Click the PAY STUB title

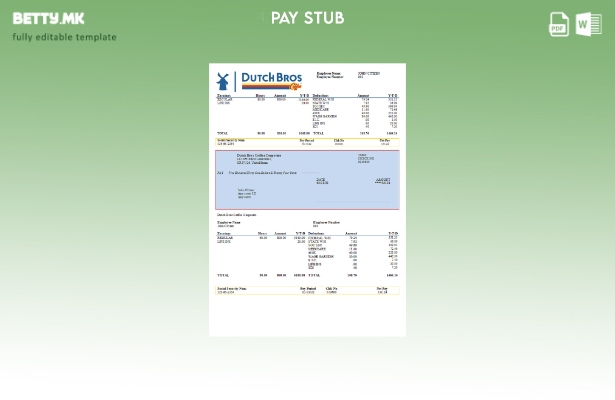pos(307,18)
